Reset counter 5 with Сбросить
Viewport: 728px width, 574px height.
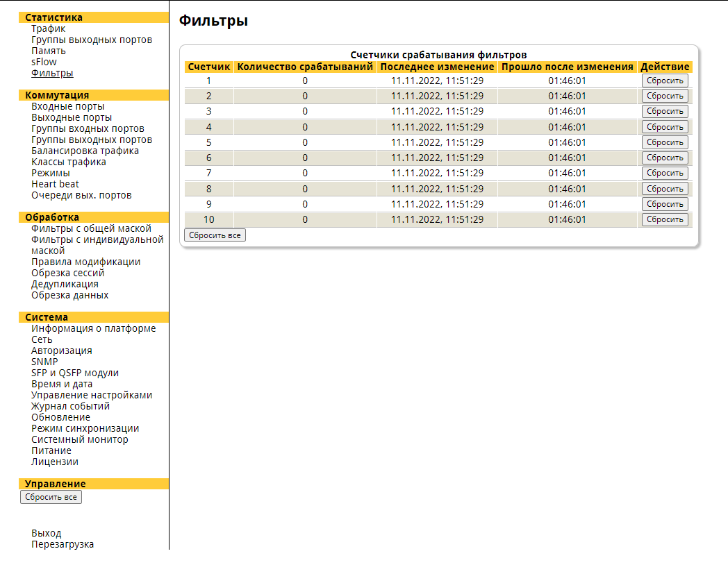tap(665, 142)
